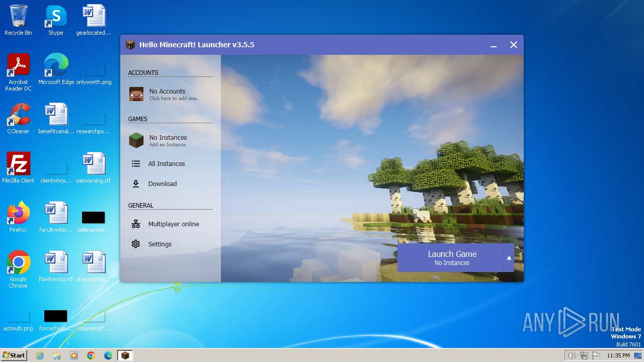The height and width of the screenshot is (362, 644).
Task: Open the No Instances 'Add an Instance' entry
Action: coord(170,140)
